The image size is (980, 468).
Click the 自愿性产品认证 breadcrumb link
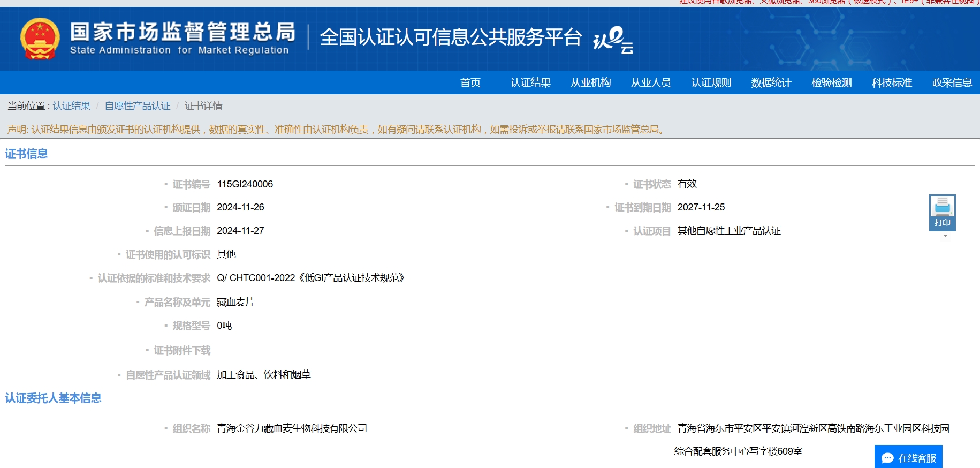click(138, 106)
